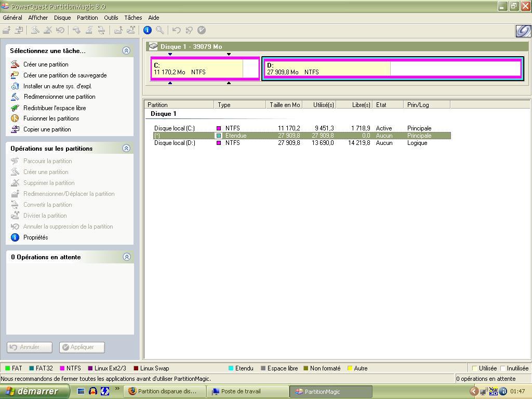Click the Fusionner les partitions icon
This screenshot has width=532, height=399.
15,118
